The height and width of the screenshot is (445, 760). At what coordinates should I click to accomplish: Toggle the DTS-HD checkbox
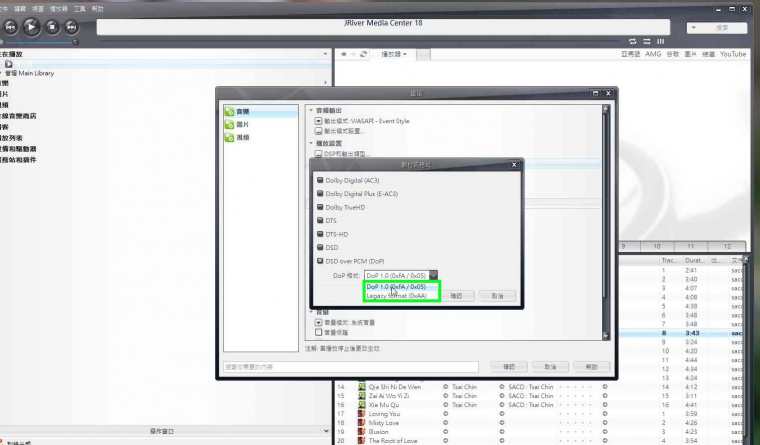(320, 234)
